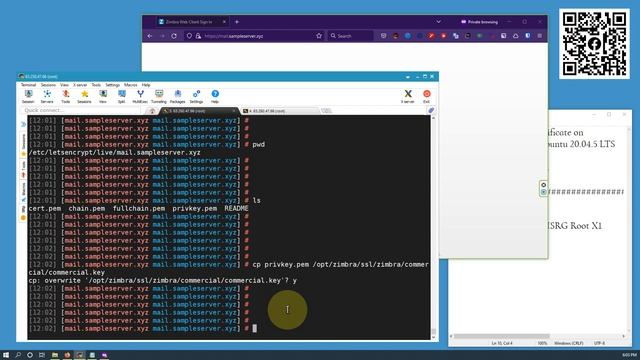Go back in the Firefox window
640x360 pixels.
pyautogui.click(x=150, y=36)
